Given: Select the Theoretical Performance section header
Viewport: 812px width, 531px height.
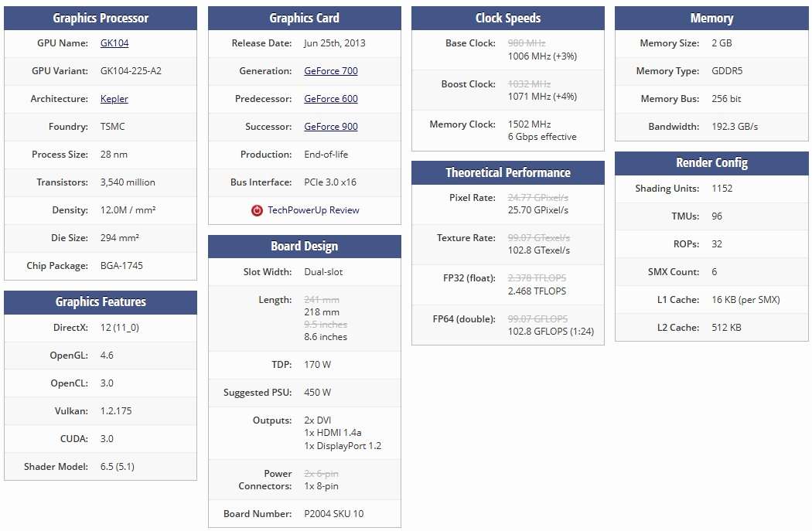Looking at the screenshot, I should (507, 172).
